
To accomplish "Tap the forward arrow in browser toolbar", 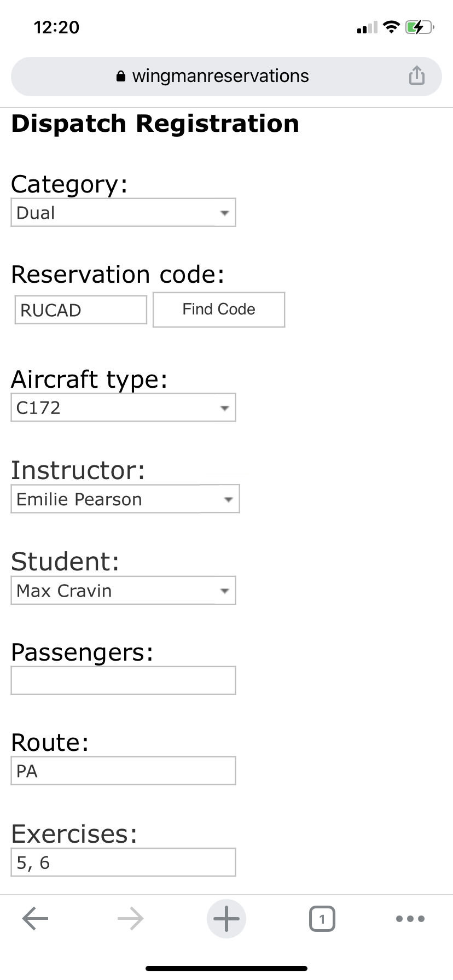I will pyautogui.click(x=131, y=918).
